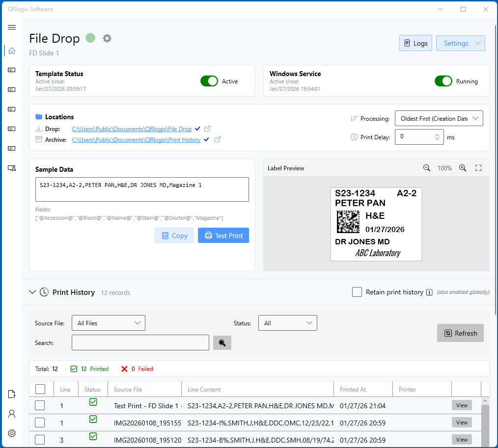498x448 pixels.
Task: Click the Logs button
Action: 415,43
